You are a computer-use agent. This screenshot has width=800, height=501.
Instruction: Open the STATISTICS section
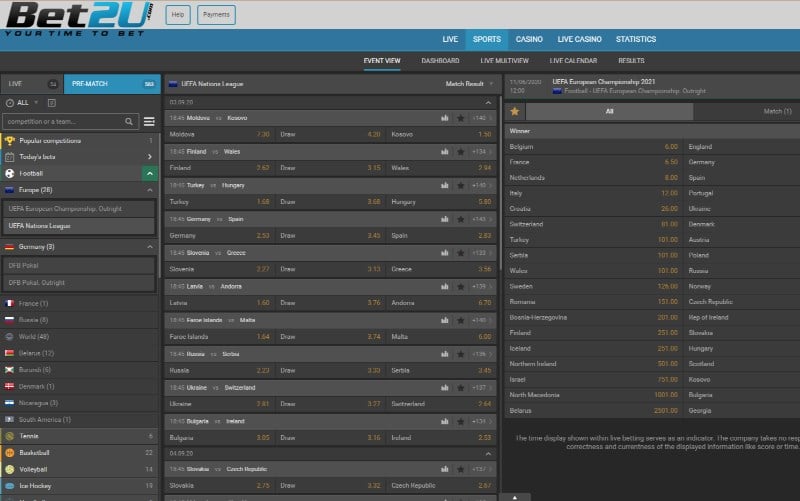pyautogui.click(x=636, y=39)
